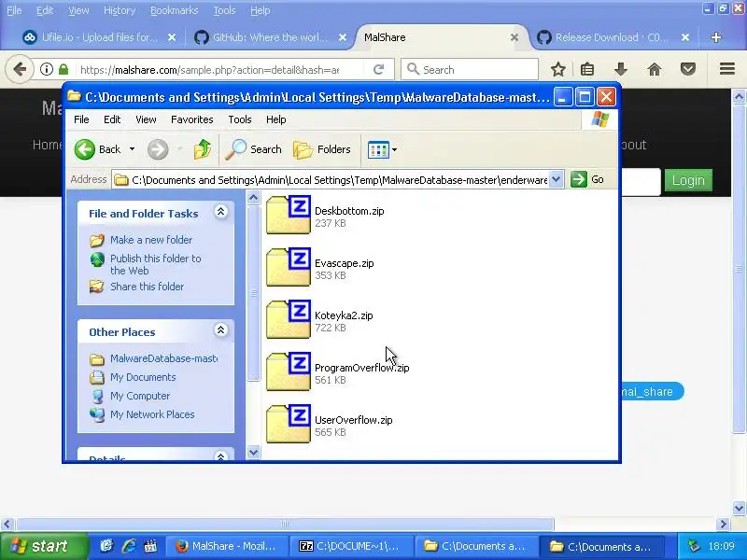Select the Koteyka2.zip file icon
Viewport: 747px width, 560px height.
tap(289, 319)
